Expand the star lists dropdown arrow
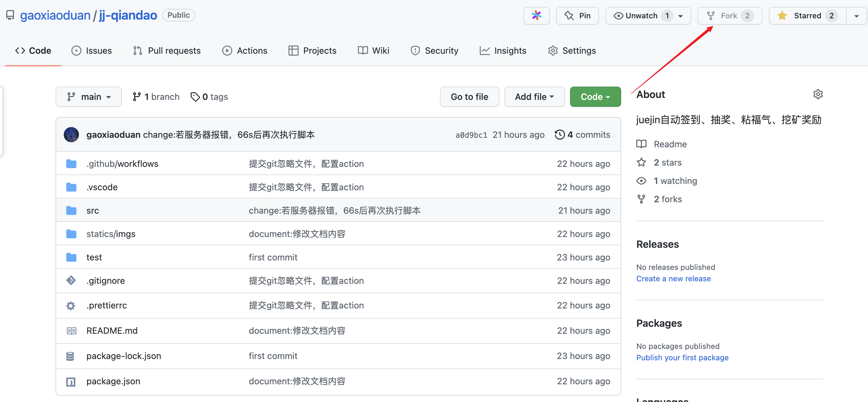Viewport: 868px width, 402px height. click(856, 15)
